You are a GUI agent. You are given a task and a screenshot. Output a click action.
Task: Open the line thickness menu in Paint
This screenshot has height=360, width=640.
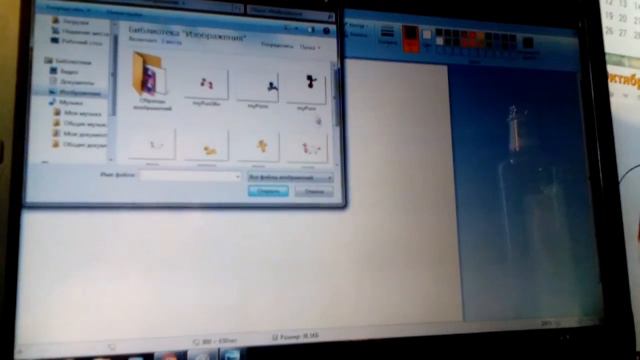point(387,34)
